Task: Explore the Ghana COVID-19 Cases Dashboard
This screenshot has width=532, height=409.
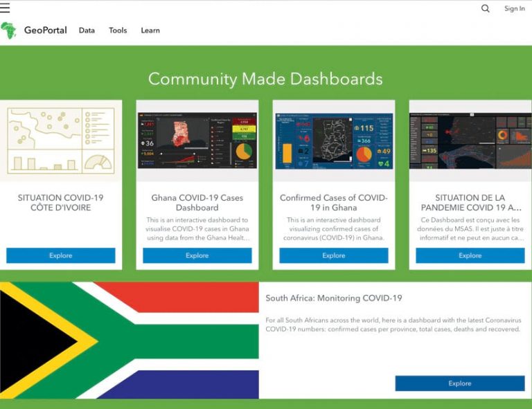Action: tap(197, 255)
